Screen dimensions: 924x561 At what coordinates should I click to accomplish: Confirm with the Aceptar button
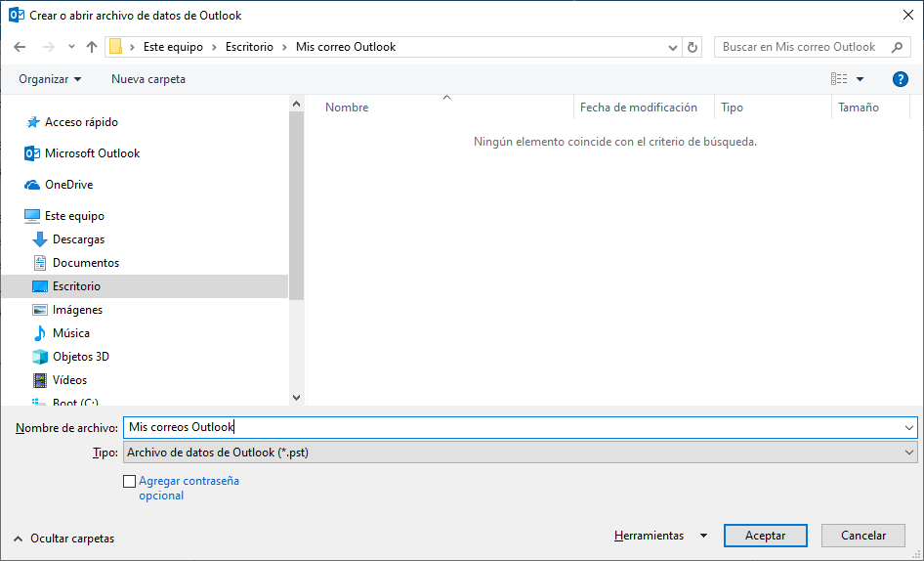point(766,536)
